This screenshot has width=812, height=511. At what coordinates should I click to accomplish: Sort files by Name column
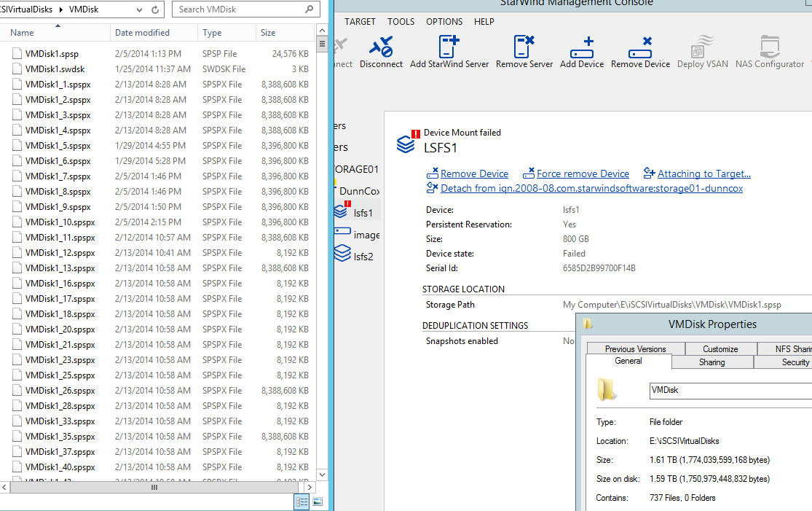tap(55, 33)
